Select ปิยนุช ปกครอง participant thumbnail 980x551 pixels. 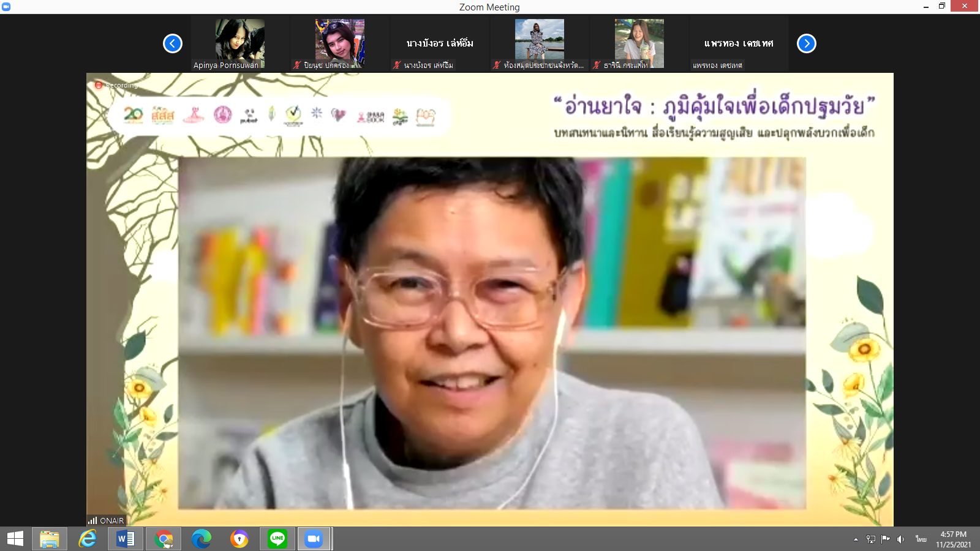pos(339,43)
